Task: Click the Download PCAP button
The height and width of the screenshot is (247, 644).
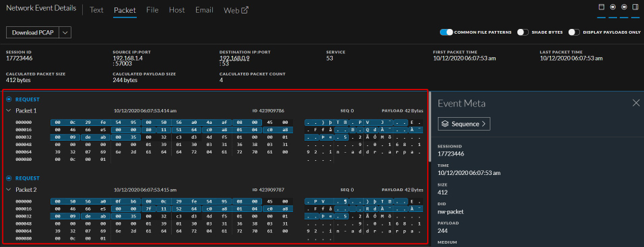Action: [x=33, y=32]
